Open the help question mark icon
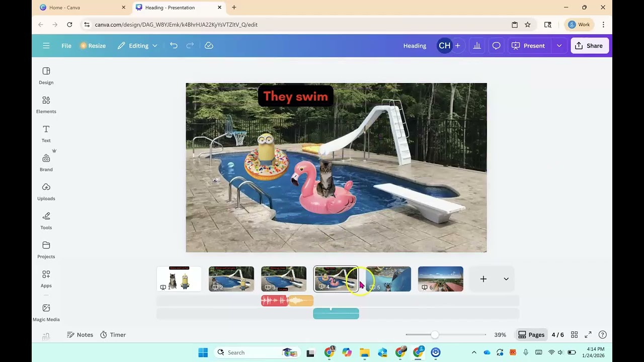Screen dimensions: 644x362 coord(602,335)
